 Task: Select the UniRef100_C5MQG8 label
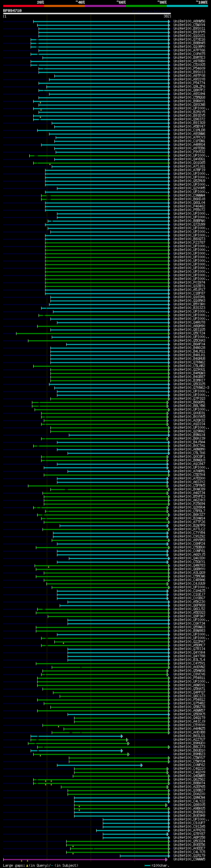[189, 97]
